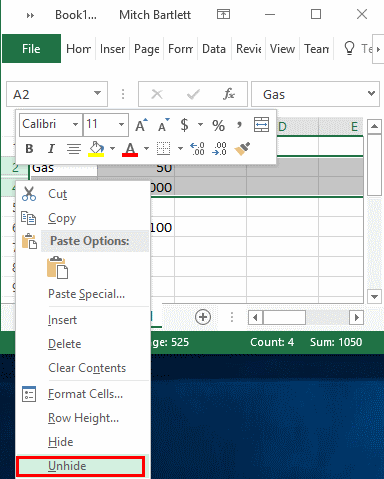This screenshot has width=384, height=479.
Task: Switch to the Home ribbon tab
Action: [79, 49]
